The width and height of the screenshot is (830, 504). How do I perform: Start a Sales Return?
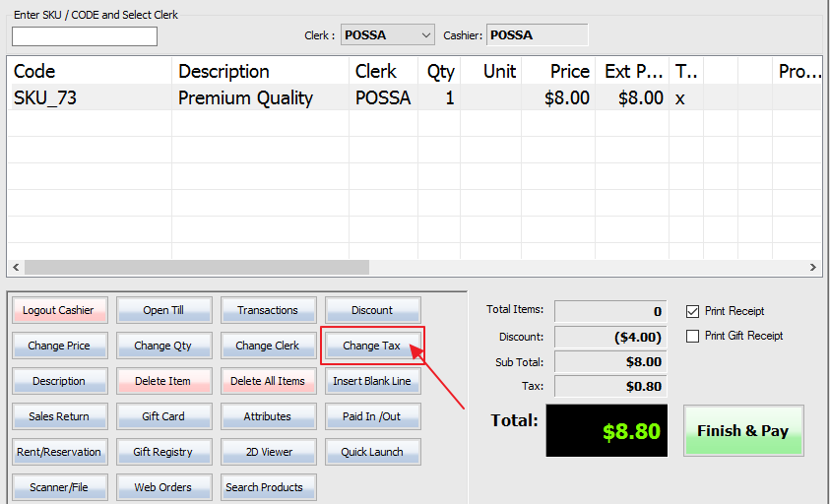[x=59, y=416]
